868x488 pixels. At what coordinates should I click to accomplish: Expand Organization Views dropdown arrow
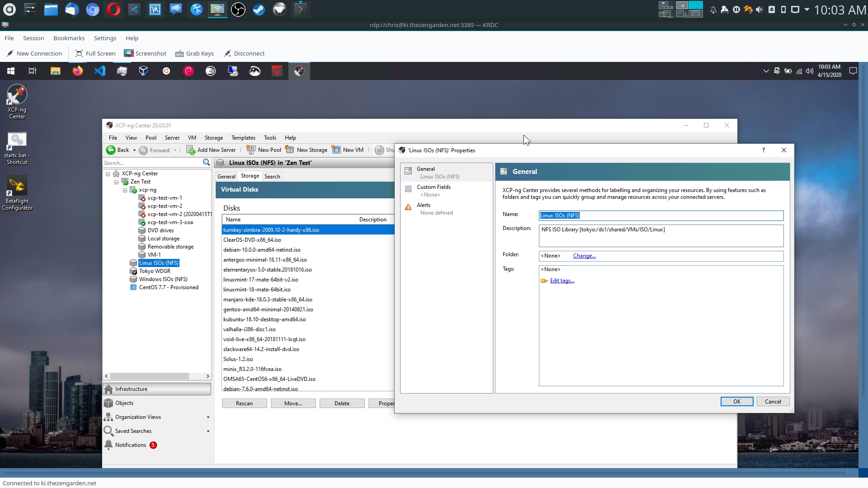point(208,417)
